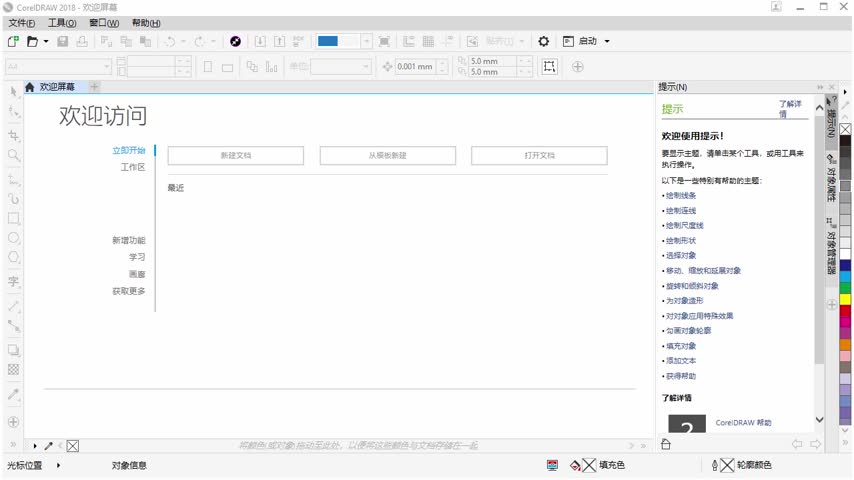Click the New document icon
The height and width of the screenshot is (480, 854).
[x=13, y=41]
